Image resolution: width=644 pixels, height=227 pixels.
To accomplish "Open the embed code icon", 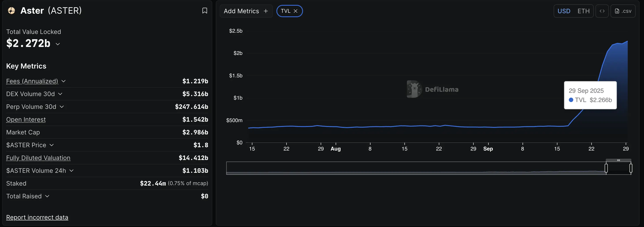I will pos(602,11).
